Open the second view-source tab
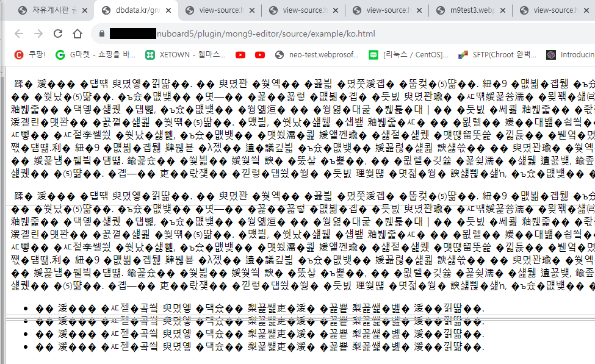Viewport: 595px width, 364px height. pos(304,10)
